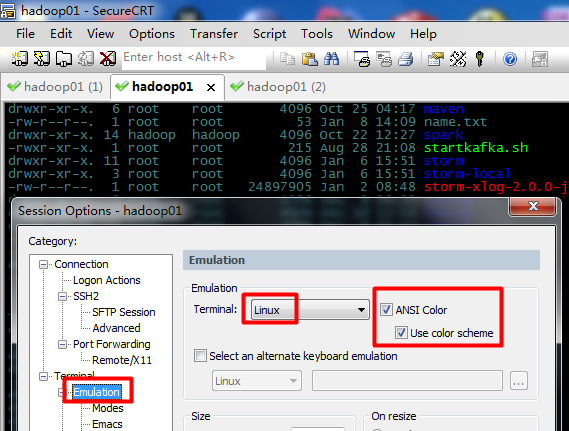Enable Select an alternate keyboard emulation

200,356
